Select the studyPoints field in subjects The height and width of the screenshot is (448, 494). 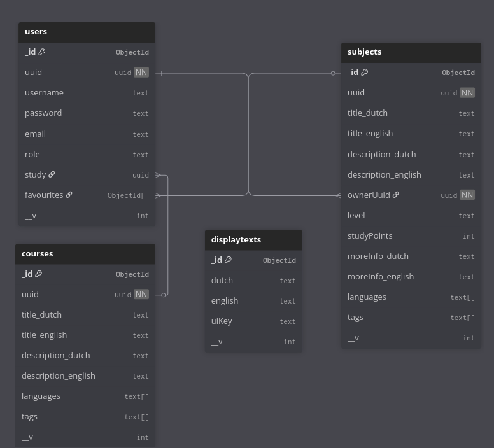[x=370, y=236]
